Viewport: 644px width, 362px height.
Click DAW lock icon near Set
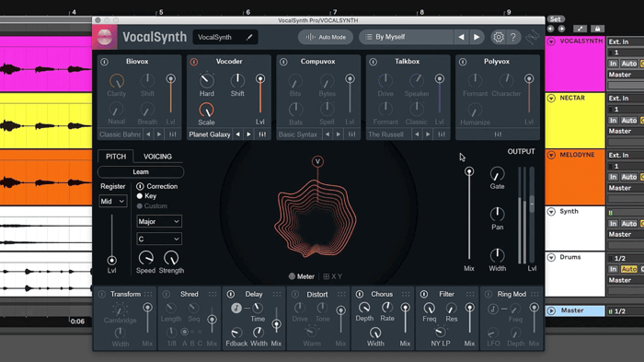598,29
